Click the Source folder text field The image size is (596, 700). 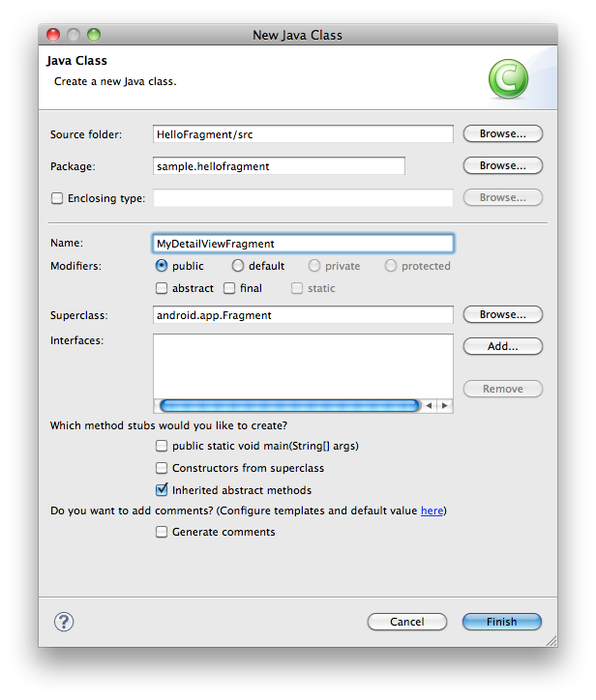click(x=303, y=134)
